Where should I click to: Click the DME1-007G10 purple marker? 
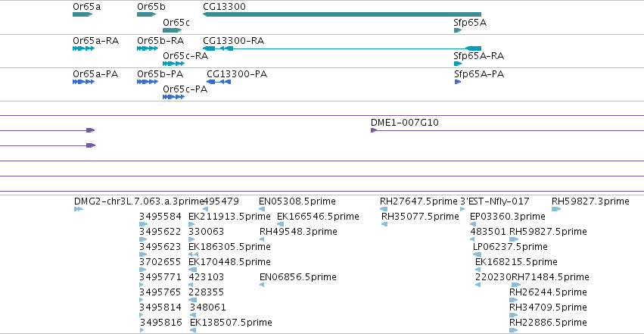374,130
